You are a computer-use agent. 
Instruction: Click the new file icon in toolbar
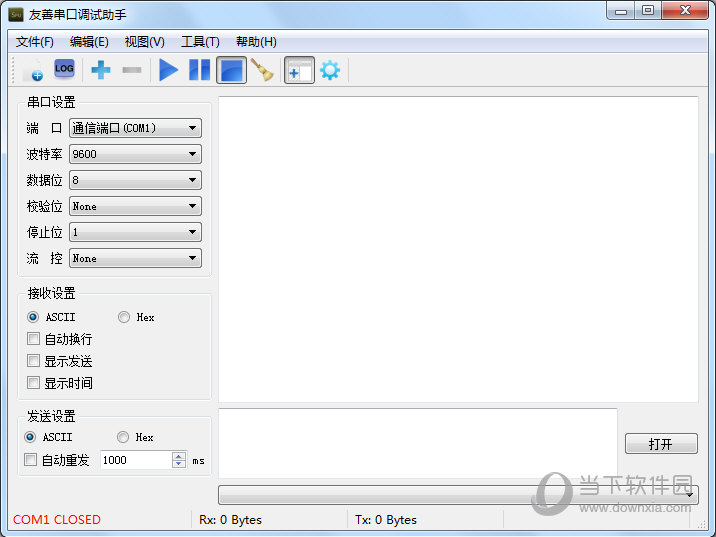pyautogui.click(x=33, y=70)
